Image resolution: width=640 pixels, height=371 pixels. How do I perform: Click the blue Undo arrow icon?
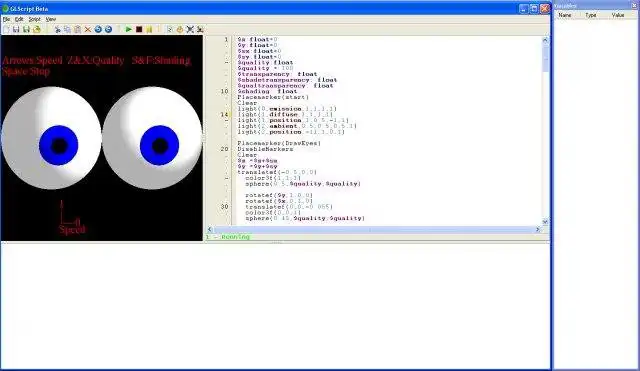coord(98,29)
